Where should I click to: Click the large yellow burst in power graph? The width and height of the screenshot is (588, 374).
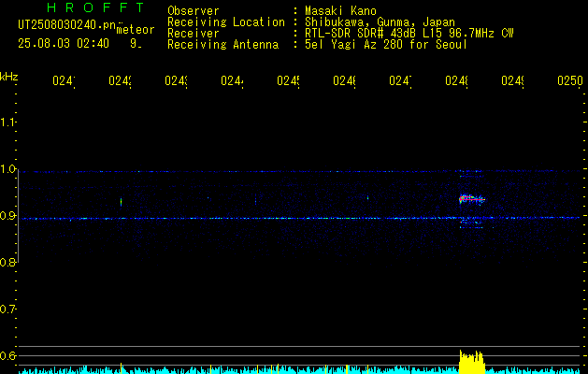pyautogui.click(x=472, y=362)
